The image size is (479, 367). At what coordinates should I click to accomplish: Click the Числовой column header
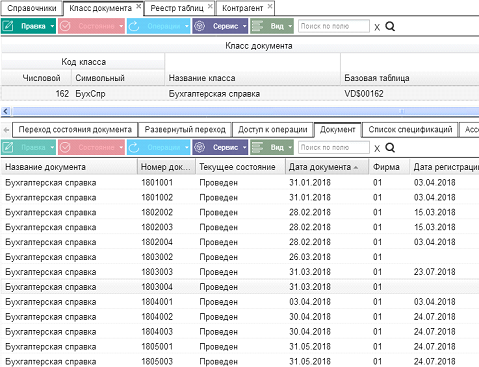tap(36, 78)
